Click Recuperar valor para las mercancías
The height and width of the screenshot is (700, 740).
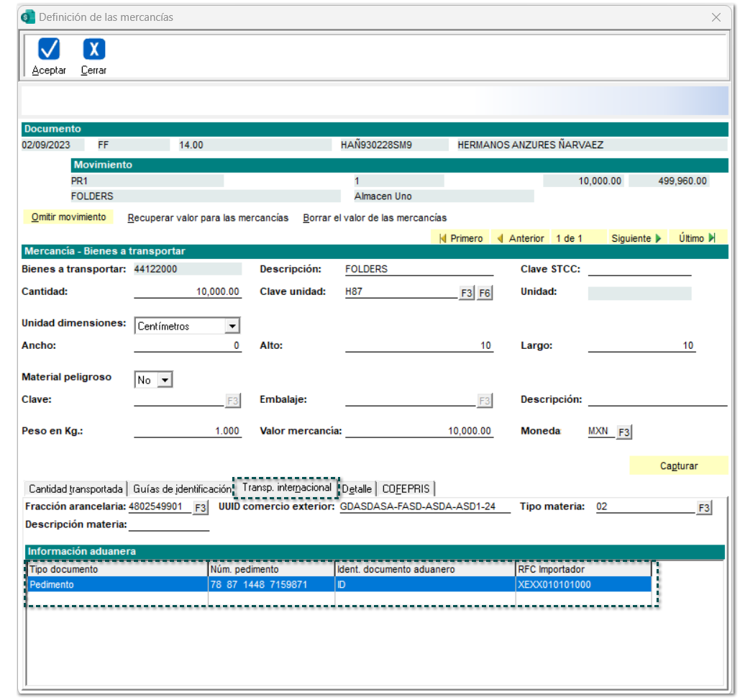208,217
